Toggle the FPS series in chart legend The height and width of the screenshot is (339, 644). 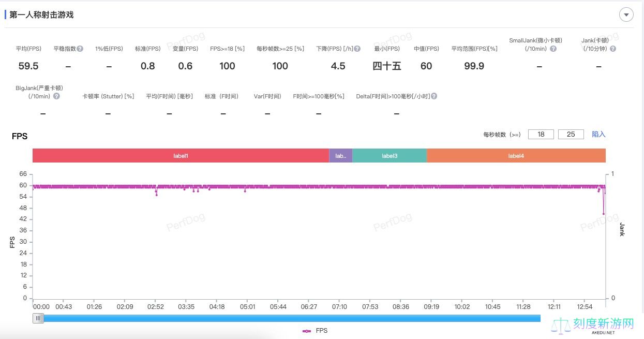(315, 331)
